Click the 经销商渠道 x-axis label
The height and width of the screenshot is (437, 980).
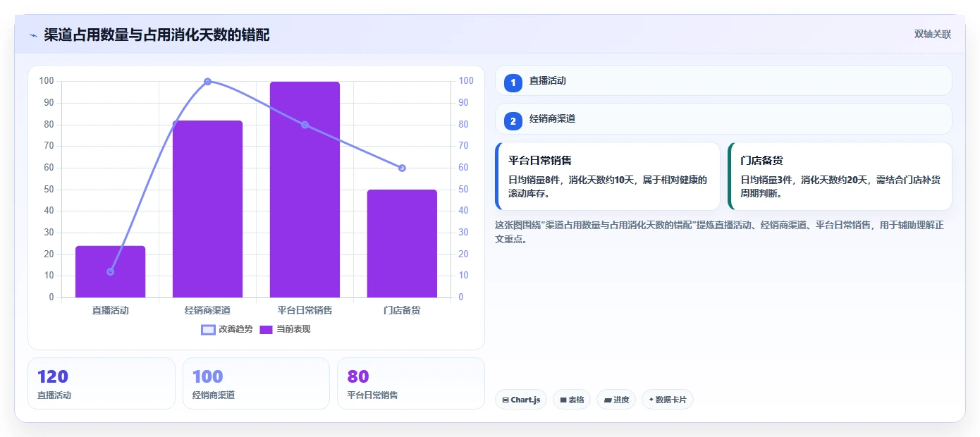(207, 310)
